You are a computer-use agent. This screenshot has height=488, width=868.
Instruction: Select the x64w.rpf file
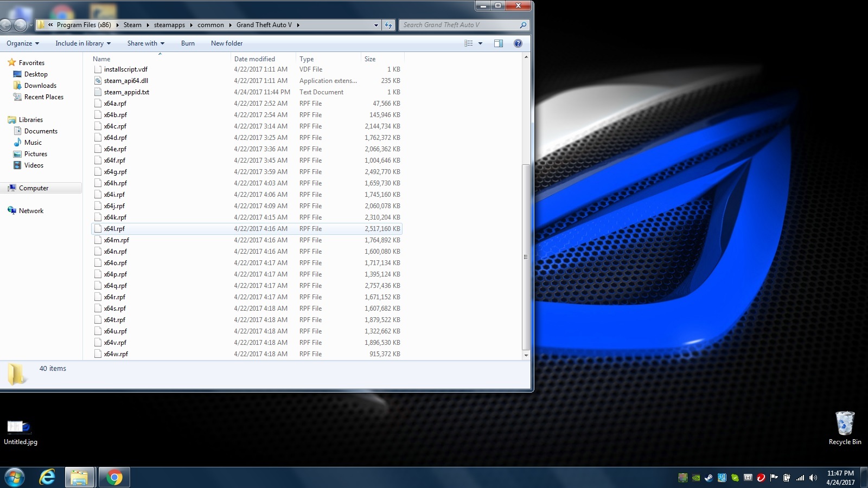[x=247, y=354]
